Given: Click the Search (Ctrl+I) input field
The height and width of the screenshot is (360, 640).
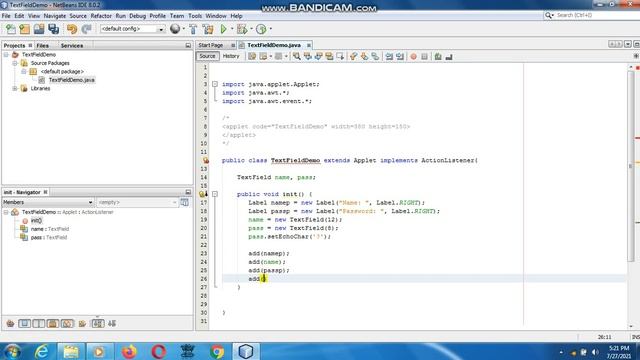Looking at the screenshot, I should (596, 15).
